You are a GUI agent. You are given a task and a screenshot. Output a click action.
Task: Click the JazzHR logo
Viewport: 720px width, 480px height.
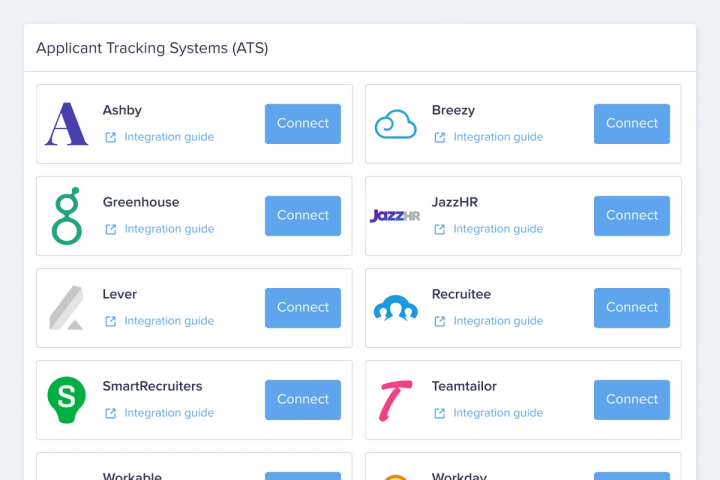click(x=395, y=216)
